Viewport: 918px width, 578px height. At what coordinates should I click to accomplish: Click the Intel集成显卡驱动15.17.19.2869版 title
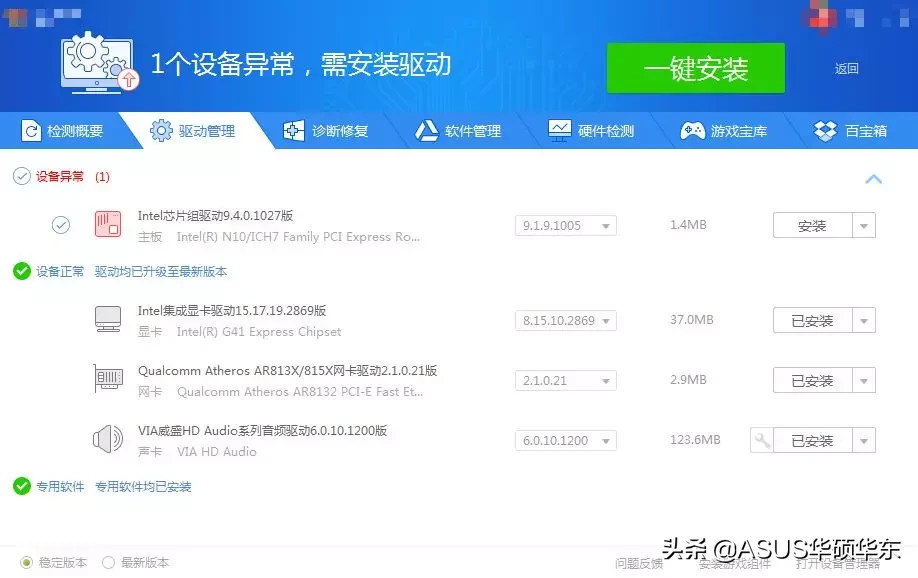pyautogui.click(x=232, y=310)
